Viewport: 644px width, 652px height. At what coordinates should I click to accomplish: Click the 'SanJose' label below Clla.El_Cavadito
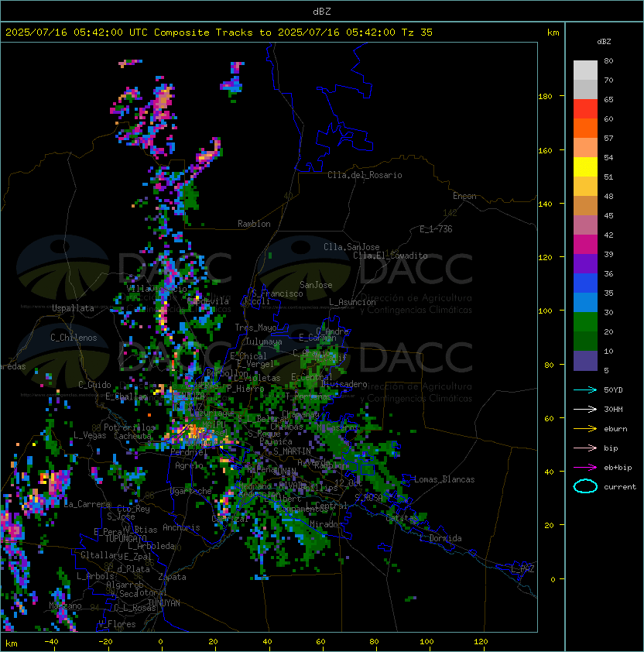[x=316, y=285]
